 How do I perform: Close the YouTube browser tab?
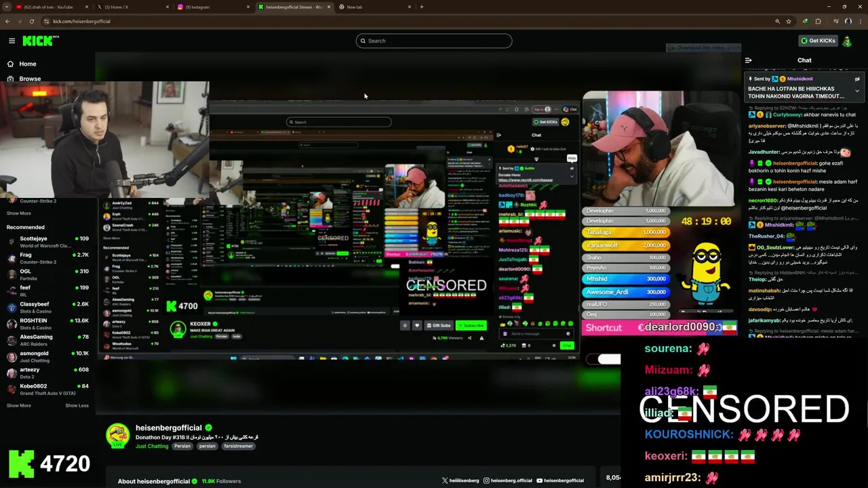[x=87, y=7]
